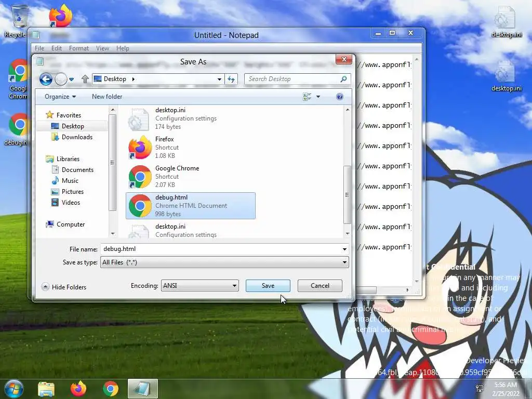Open Pictures library in navigation pane

point(73,191)
